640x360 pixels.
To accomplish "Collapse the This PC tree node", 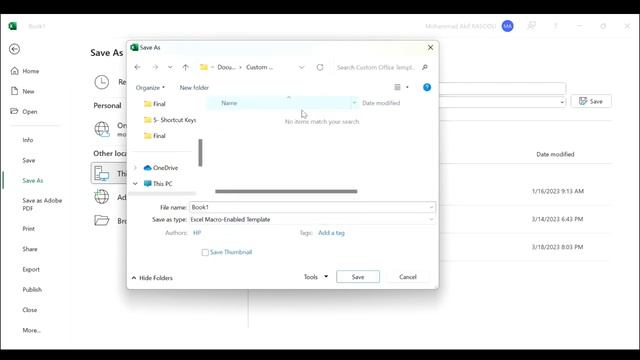I will click(136, 184).
